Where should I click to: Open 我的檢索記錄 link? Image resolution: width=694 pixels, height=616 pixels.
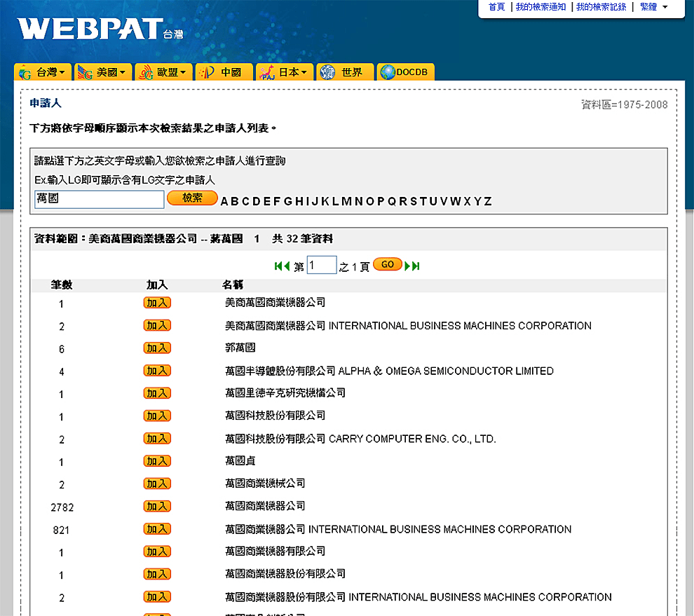coord(601,6)
